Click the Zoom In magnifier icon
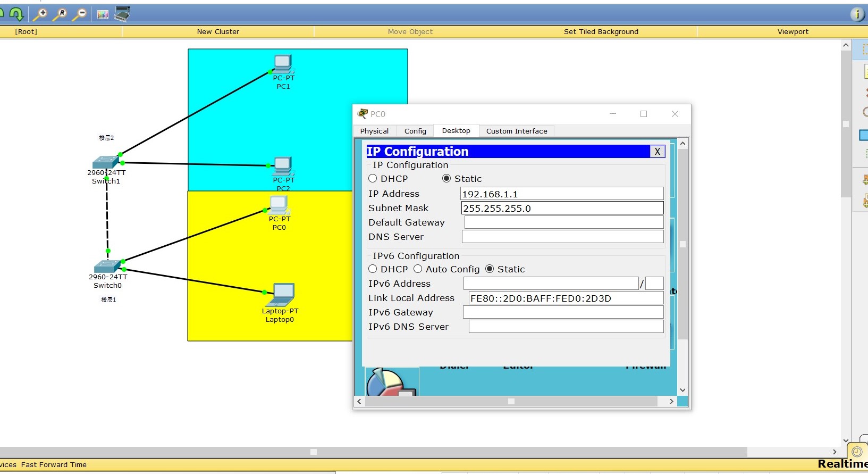The width and height of the screenshot is (868, 474). click(x=40, y=14)
